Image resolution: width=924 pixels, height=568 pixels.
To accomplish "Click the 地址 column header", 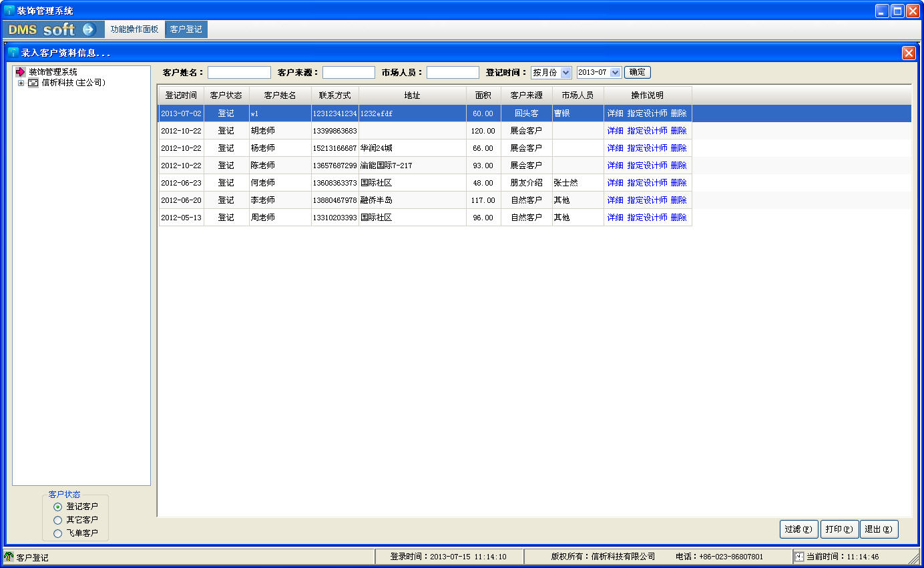I will (x=413, y=95).
